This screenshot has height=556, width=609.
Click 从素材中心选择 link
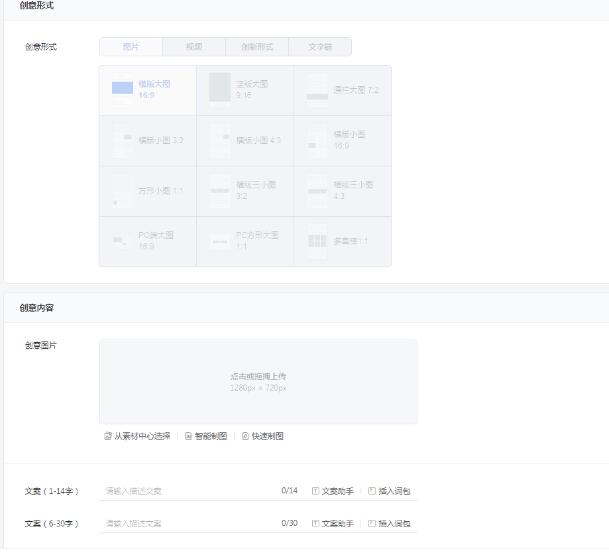pos(137,436)
